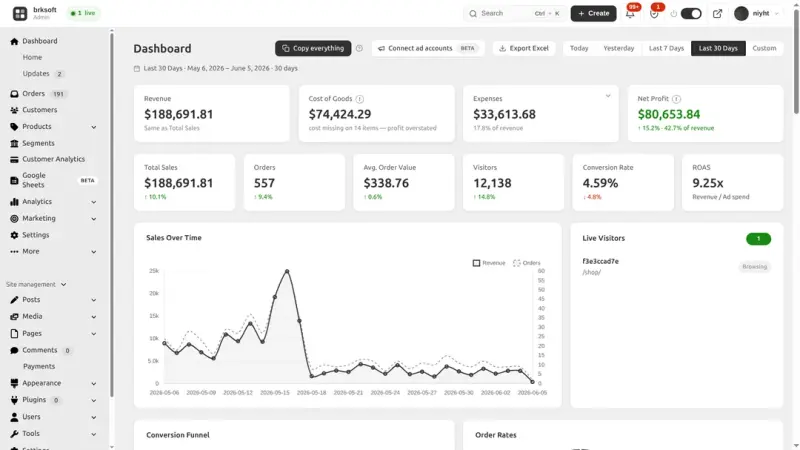800x450 pixels.
Task: Click the Users person icon
Action: (x=14, y=417)
